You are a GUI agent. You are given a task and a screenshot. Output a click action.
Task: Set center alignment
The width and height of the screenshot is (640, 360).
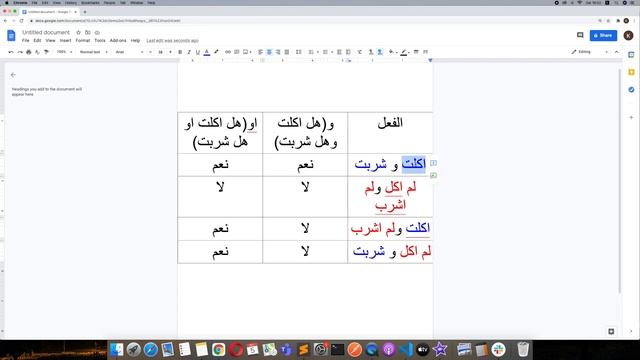click(269, 52)
